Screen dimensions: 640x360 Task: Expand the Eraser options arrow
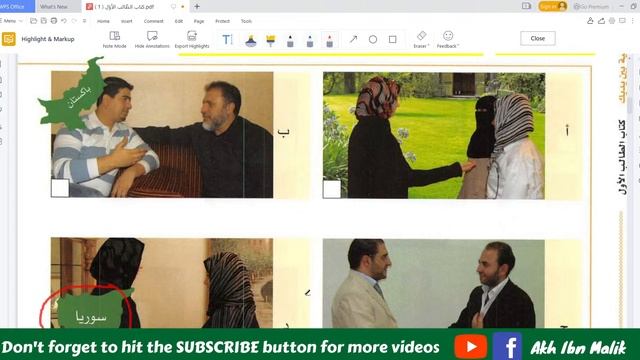(x=428, y=46)
